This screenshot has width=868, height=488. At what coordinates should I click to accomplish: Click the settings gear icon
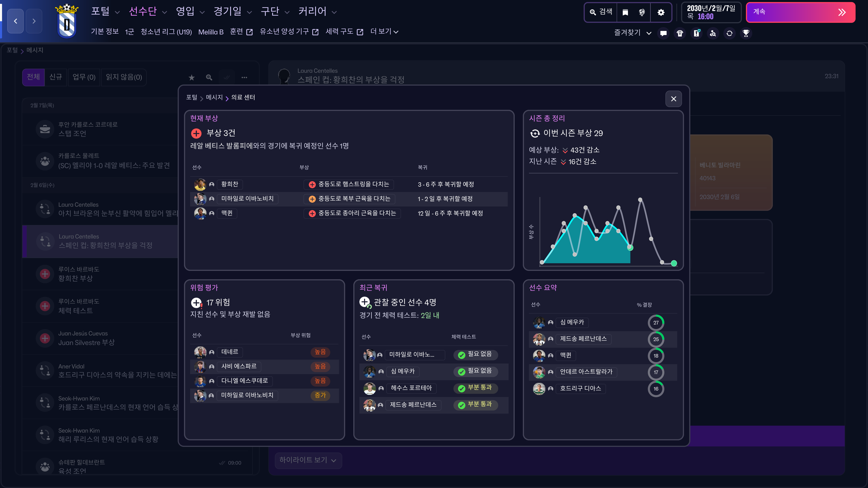coord(661,12)
